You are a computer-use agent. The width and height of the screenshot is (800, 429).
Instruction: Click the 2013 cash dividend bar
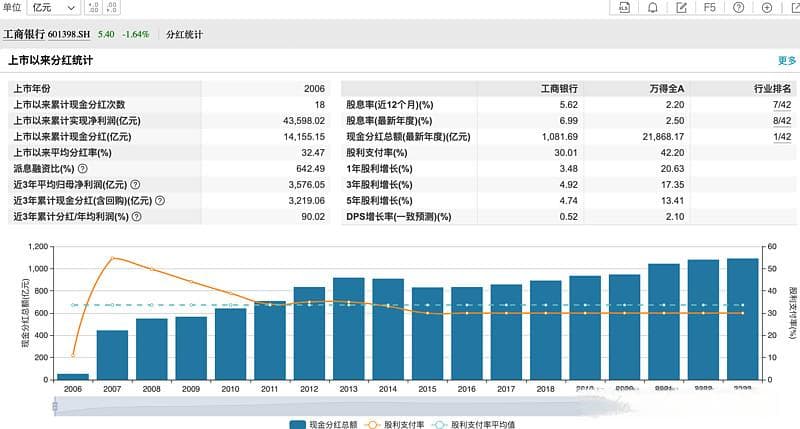[348, 329]
